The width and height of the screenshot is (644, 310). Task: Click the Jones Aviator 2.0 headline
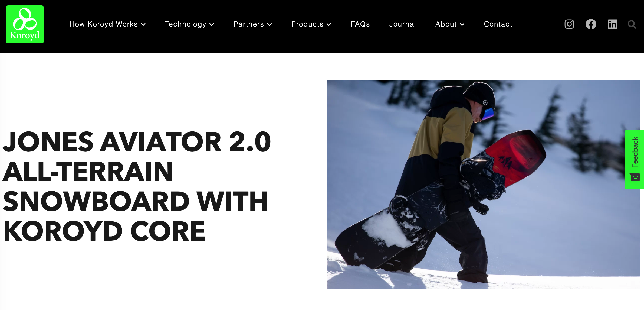tap(137, 186)
